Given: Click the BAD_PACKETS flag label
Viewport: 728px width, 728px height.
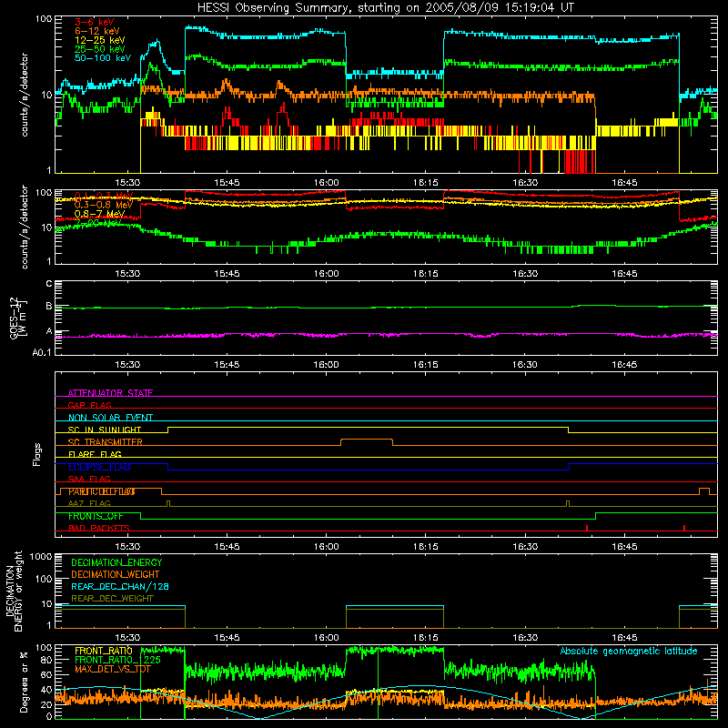Looking at the screenshot, I should (x=99, y=528).
